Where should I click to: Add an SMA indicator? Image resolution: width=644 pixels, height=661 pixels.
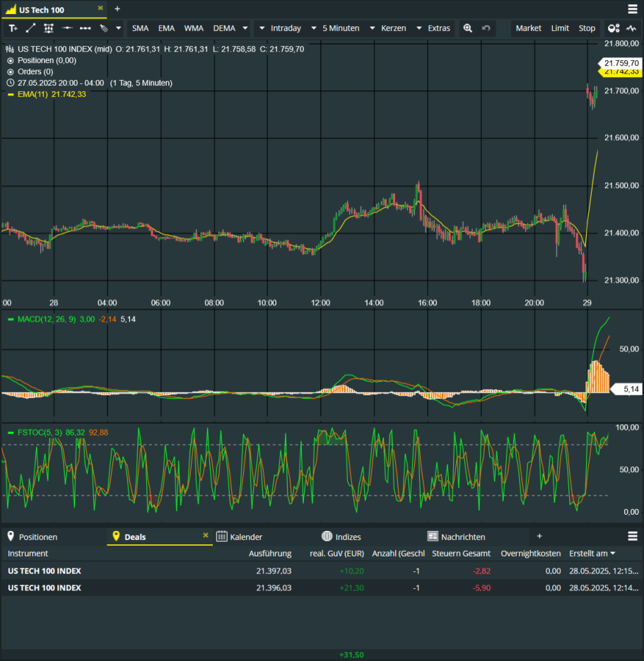[141, 28]
